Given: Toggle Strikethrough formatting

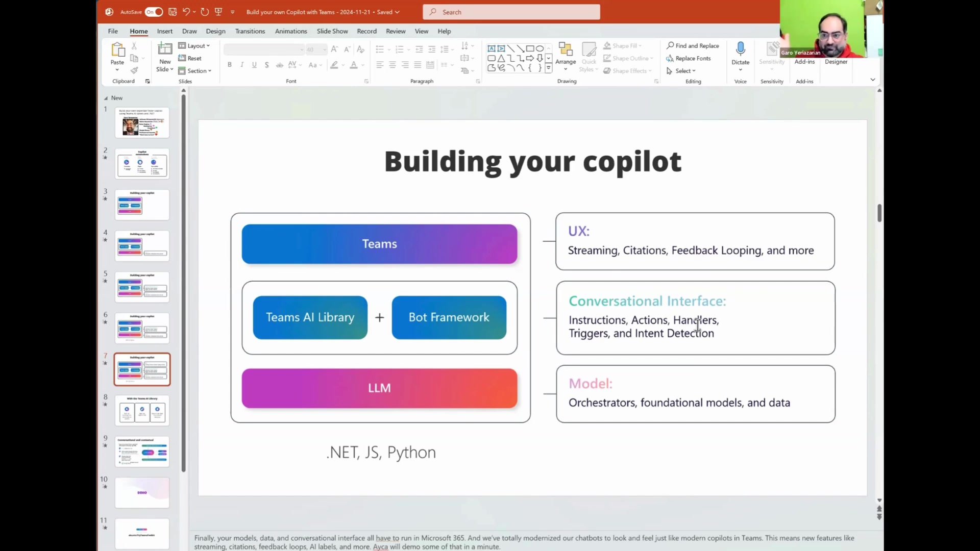Looking at the screenshot, I should pos(279,65).
